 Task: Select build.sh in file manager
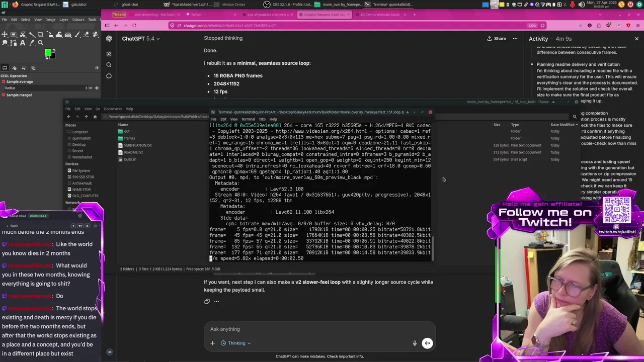(127, 159)
